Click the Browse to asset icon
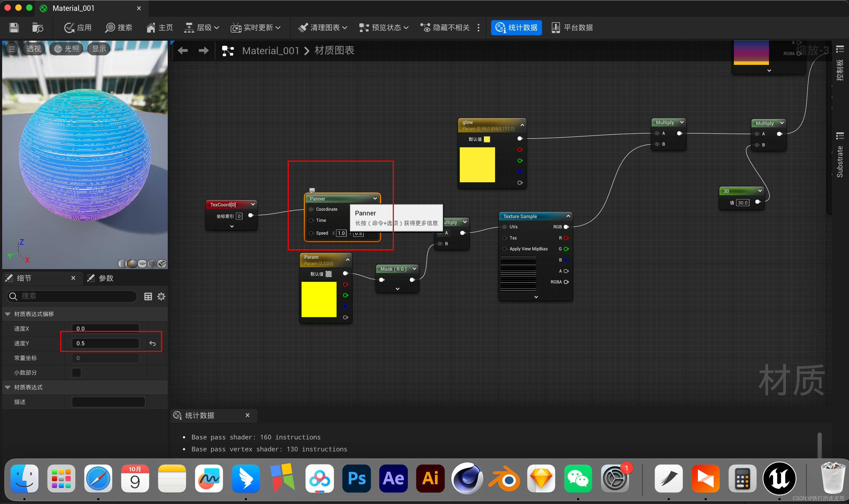This screenshot has width=849, height=504. coord(37,27)
